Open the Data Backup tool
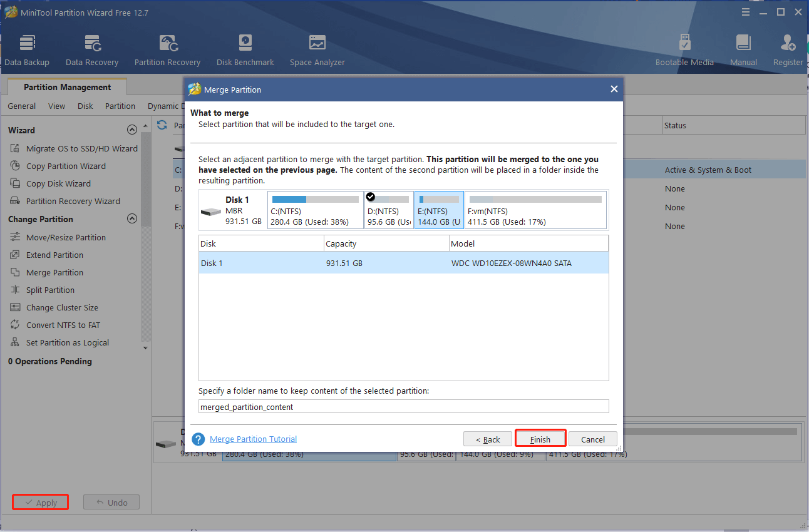 pyautogui.click(x=27, y=50)
